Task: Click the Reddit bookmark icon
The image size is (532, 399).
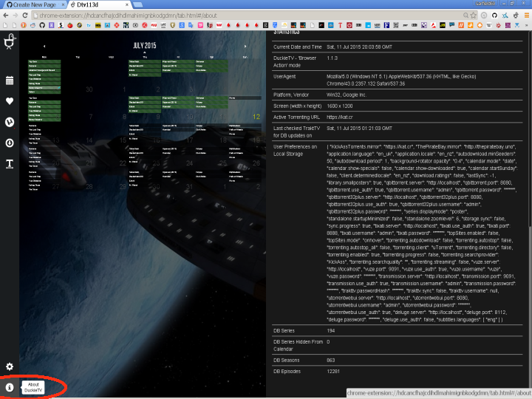Action: pos(33,25)
